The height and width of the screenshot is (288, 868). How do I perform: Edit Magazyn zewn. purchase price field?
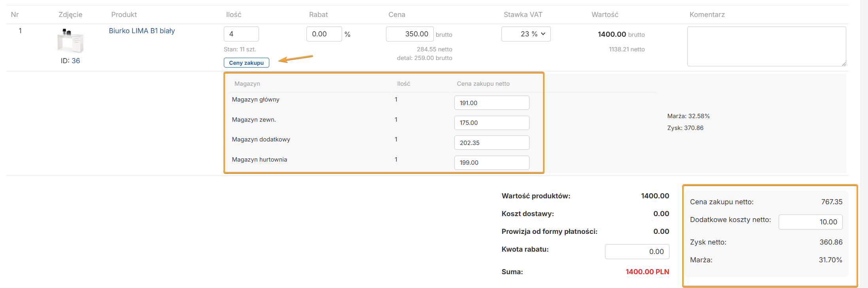click(x=491, y=123)
